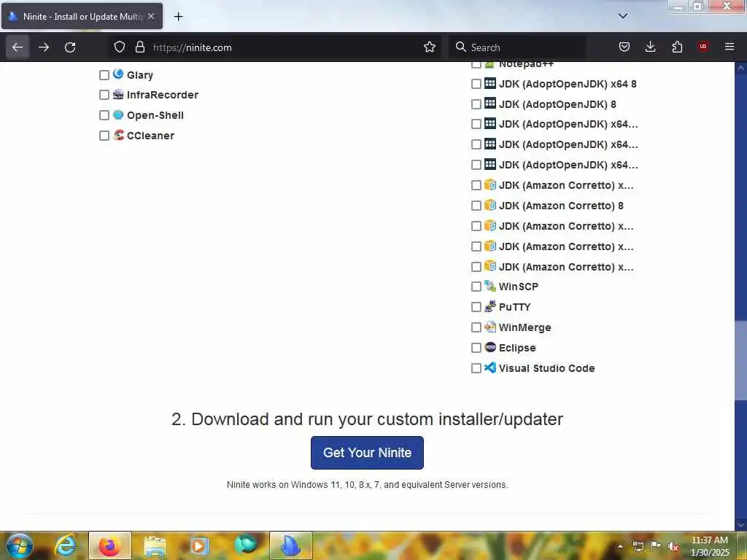Select the Ninite browser tab
The height and width of the screenshot is (560, 747).
[82, 16]
